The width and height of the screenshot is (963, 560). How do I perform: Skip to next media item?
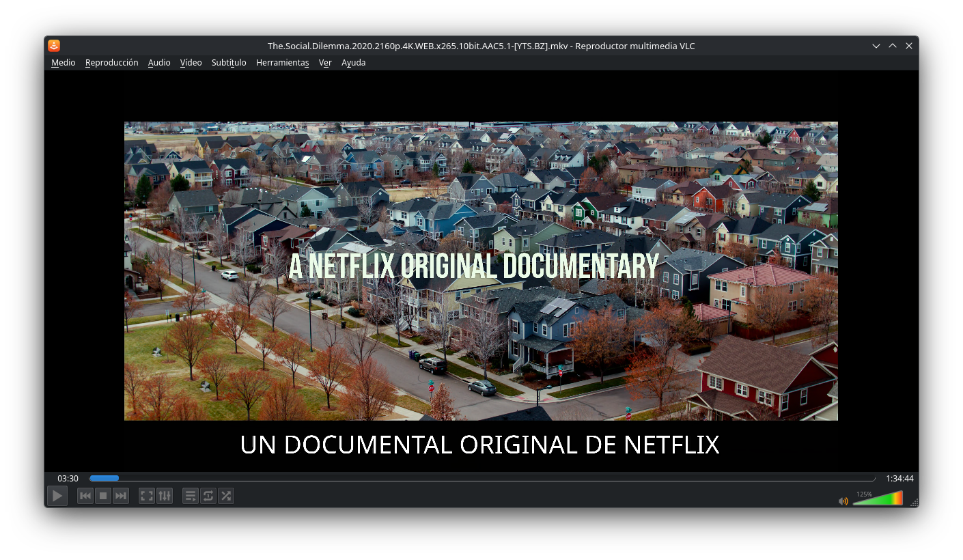coord(121,496)
